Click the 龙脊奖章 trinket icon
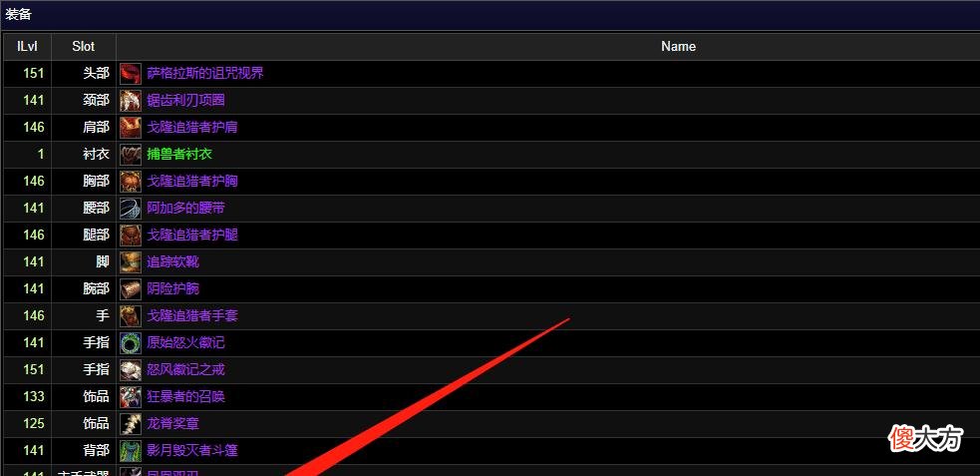 [131, 423]
